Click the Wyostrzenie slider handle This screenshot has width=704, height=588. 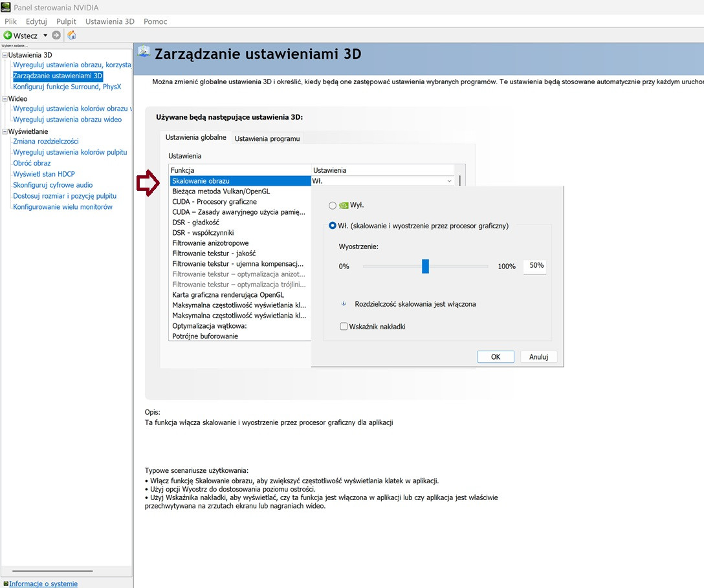[x=425, y=266]
